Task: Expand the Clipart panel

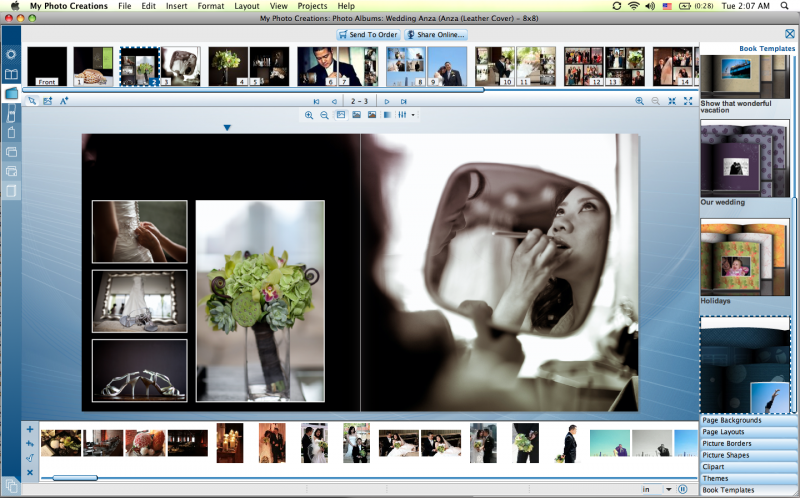Action: (748, 466)
